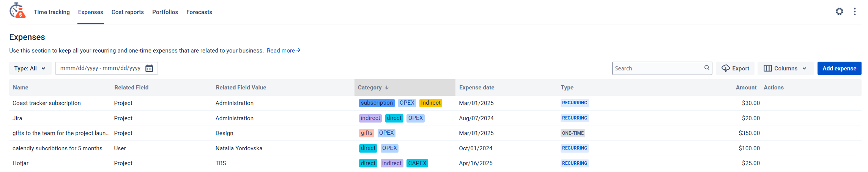
Task: Click the date range input field
Action: (106, 68)
